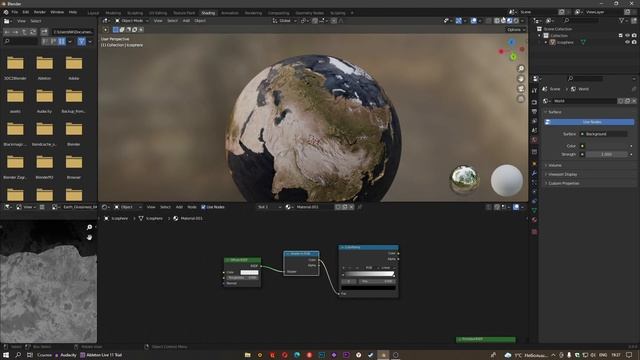This screenshot has height=360, width=640.
Task: Disable Collection in renders camera icon
Action: (x=634, y=36)
